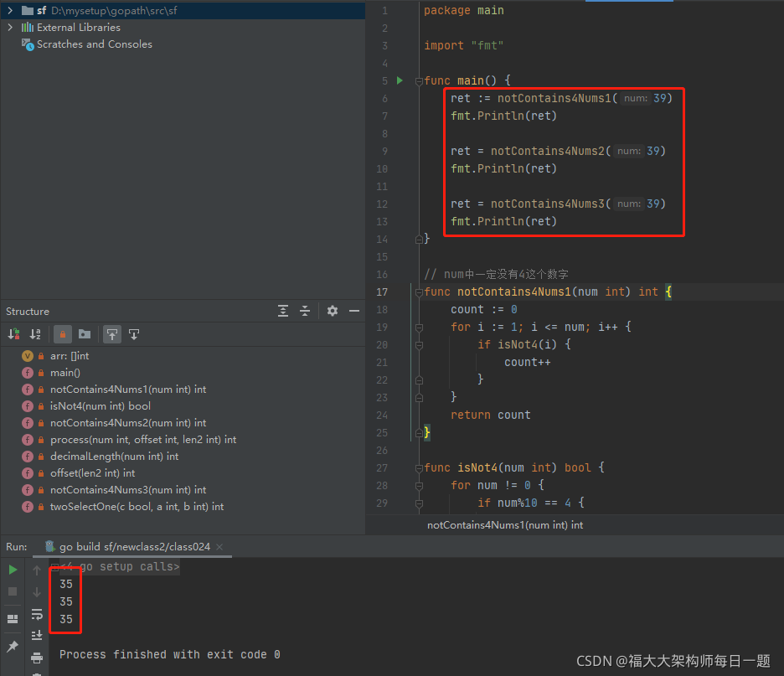Select isNot4(num int) bool entry
This screenshot has width=784, height=676.
[x=100, y=406]
